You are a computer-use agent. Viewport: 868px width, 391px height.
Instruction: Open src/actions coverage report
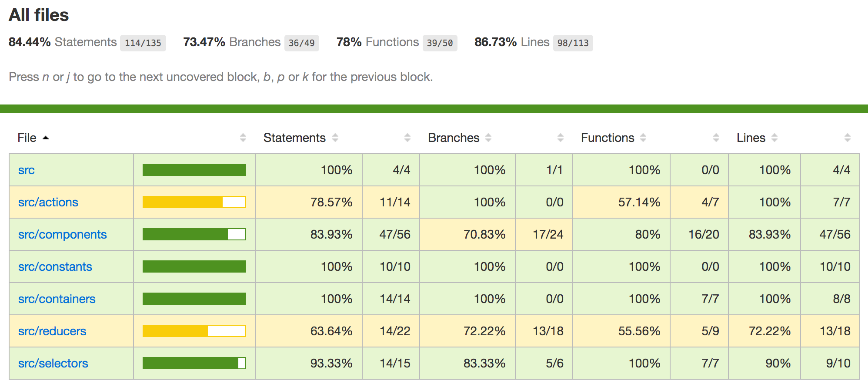(x=48, y=202)
